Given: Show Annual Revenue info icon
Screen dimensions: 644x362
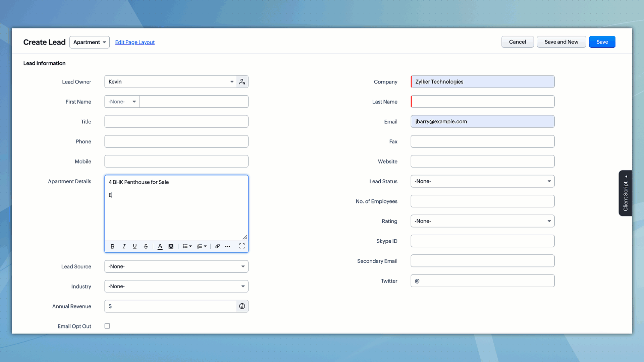Looking at the screenshot, I should pyautogui.click(x=242, y=306).
